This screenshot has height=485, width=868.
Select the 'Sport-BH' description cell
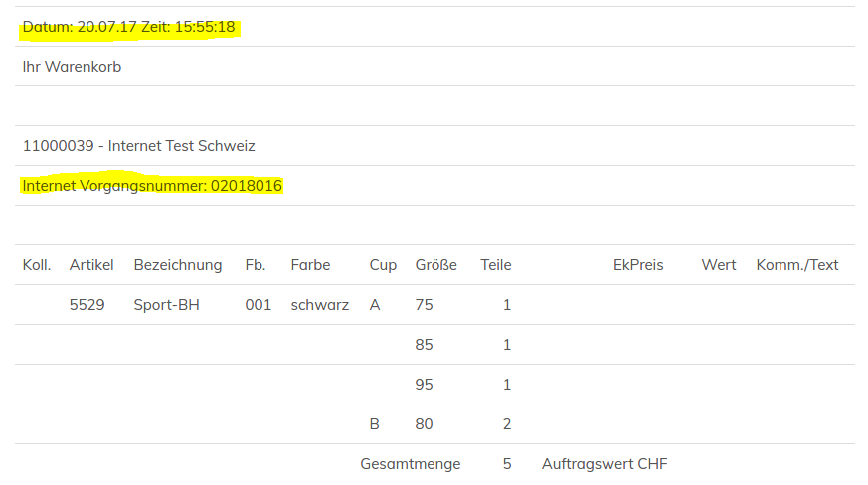tap(166, 305)
